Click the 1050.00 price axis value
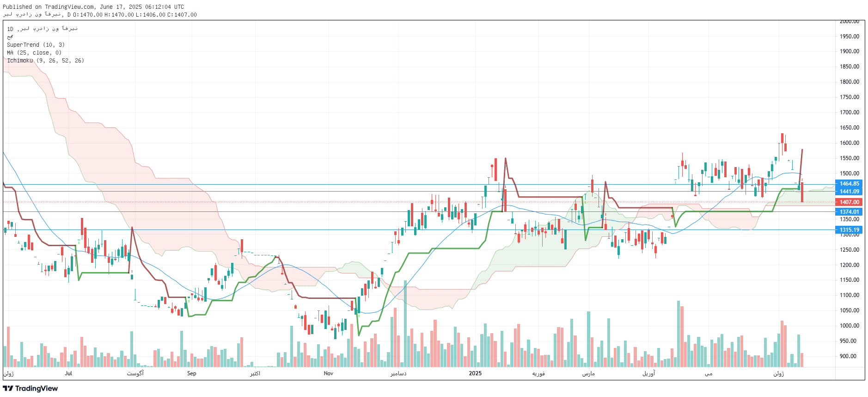Viewport: 868px width, 397px height. click(850, 310)
